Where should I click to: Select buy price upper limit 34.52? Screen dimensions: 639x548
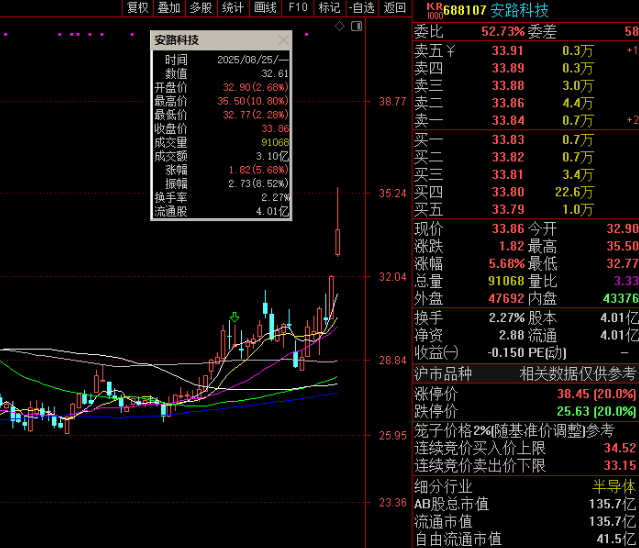[620, 448]
